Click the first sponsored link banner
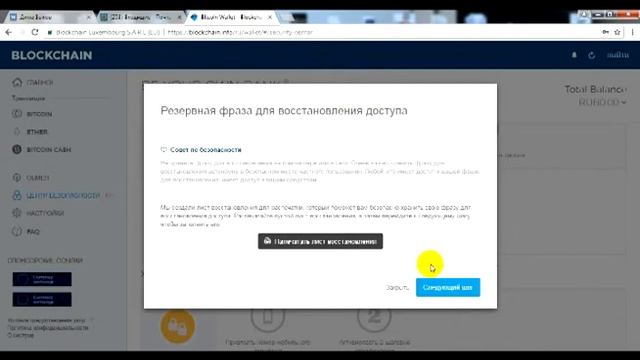This screenshot has width=640, height=360. [x=42, y=279]
